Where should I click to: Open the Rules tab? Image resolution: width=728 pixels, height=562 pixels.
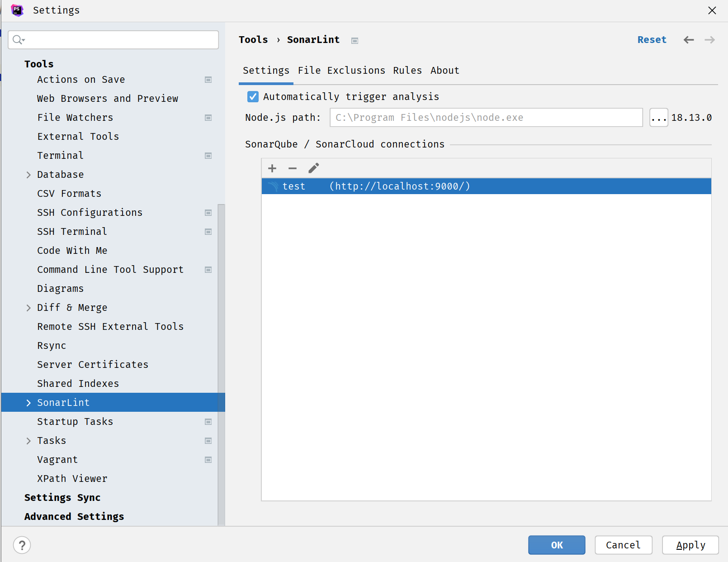(407, 71)
